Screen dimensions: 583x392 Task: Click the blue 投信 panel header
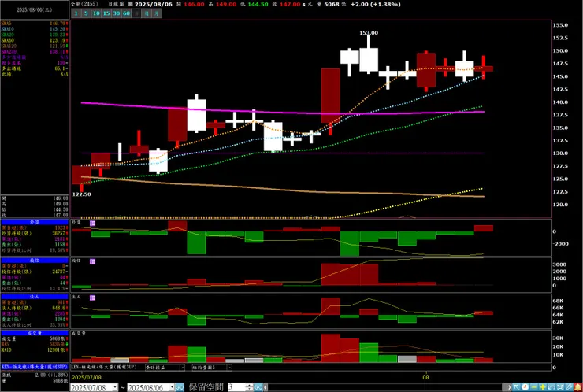pos(35,261)
